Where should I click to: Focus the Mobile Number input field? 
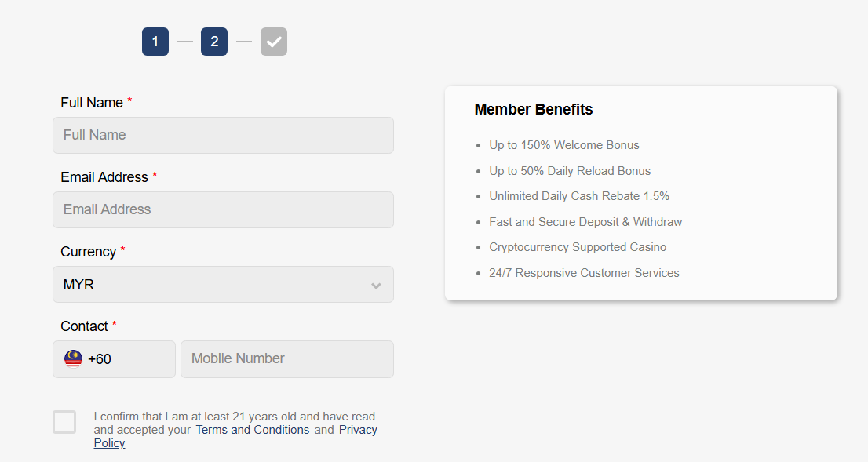(x=287, y=359)
